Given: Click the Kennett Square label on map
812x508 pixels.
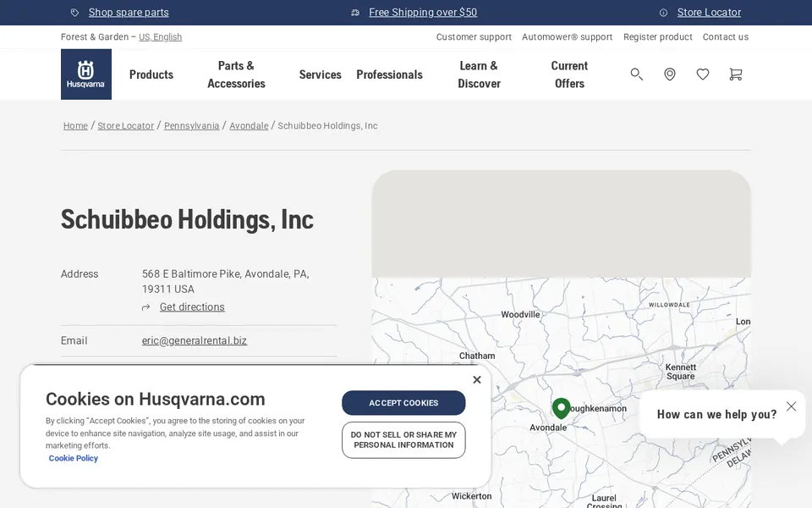Looking at the screenshot, I should click(680, 372).
